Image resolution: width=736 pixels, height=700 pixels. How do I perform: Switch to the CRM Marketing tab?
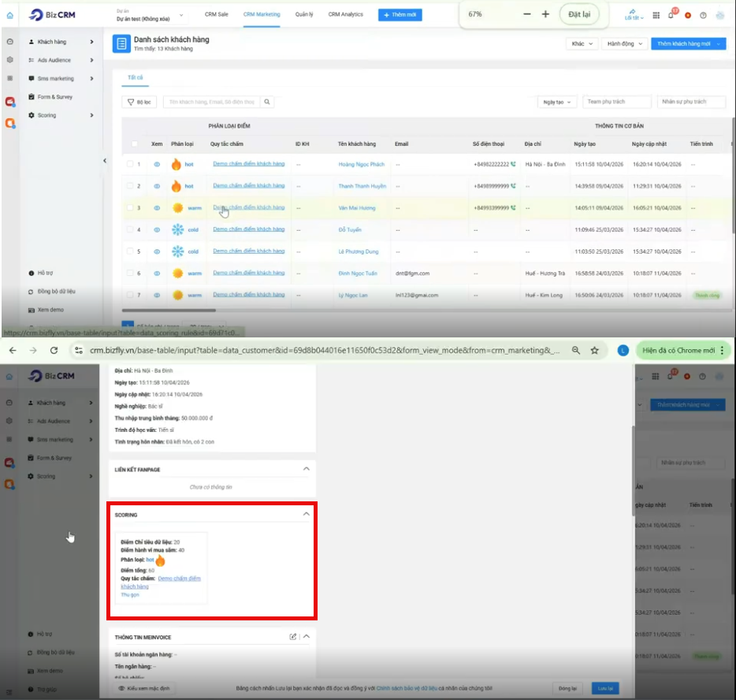(x=262, y=14)
